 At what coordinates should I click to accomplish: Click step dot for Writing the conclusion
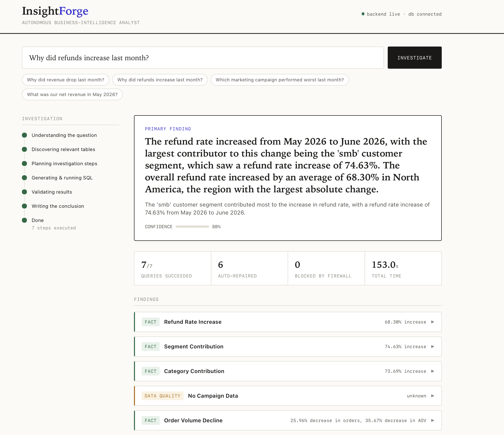pos(24,206)
